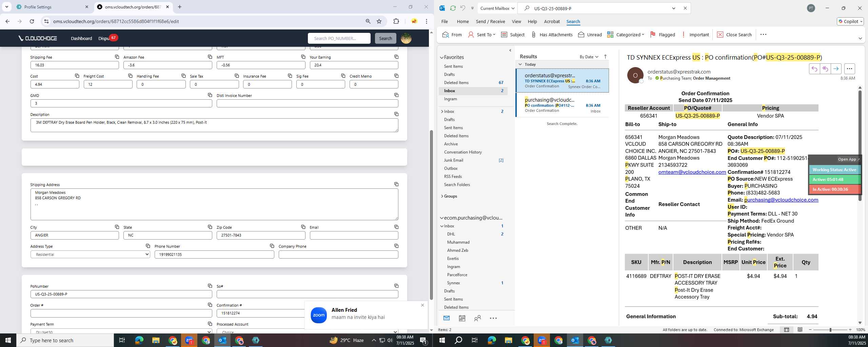Adjust the Outlook zoom slider
This screenshot has width=868, height=347.
pyautogui.click(x=830, y=330)
